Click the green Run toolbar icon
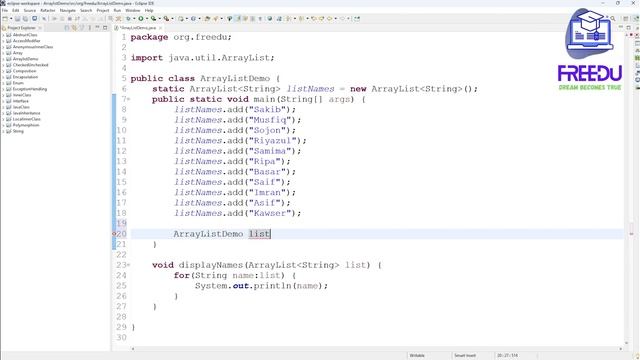Viewport: 640px width, 360px height. point(141,18)
